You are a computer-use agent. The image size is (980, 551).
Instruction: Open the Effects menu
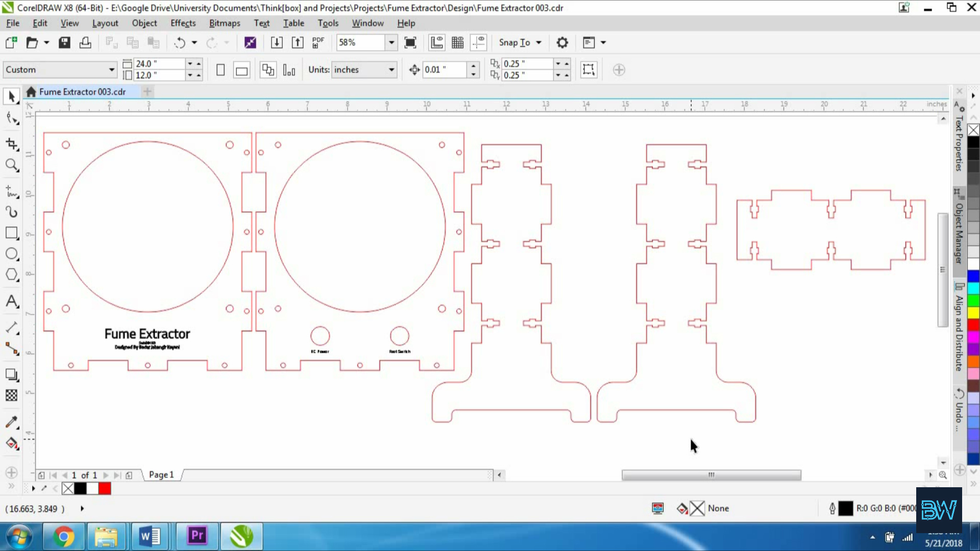coord(183,23)
